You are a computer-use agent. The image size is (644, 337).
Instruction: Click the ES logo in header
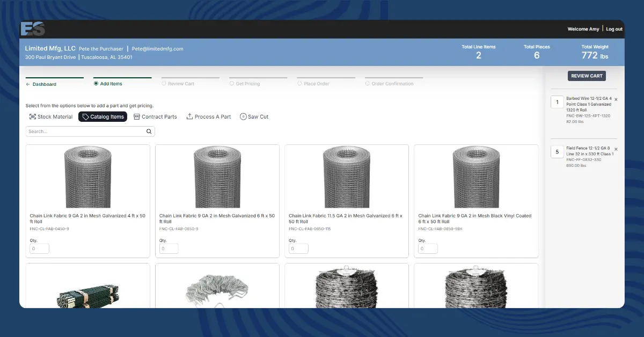(33, 29)
